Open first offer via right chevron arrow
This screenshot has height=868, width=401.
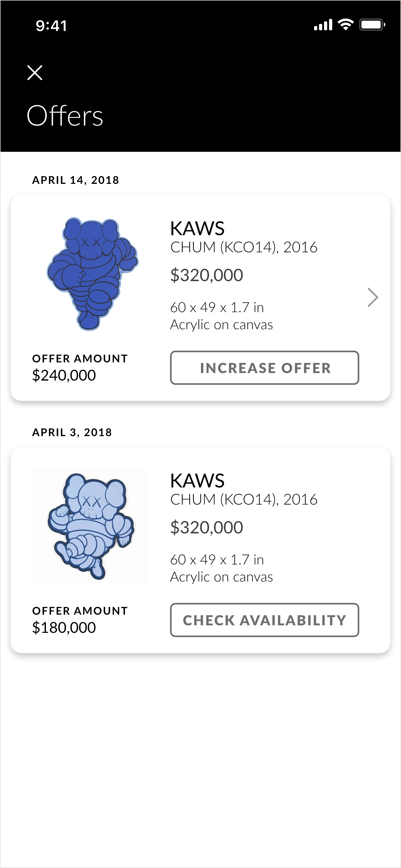[372, 297]
